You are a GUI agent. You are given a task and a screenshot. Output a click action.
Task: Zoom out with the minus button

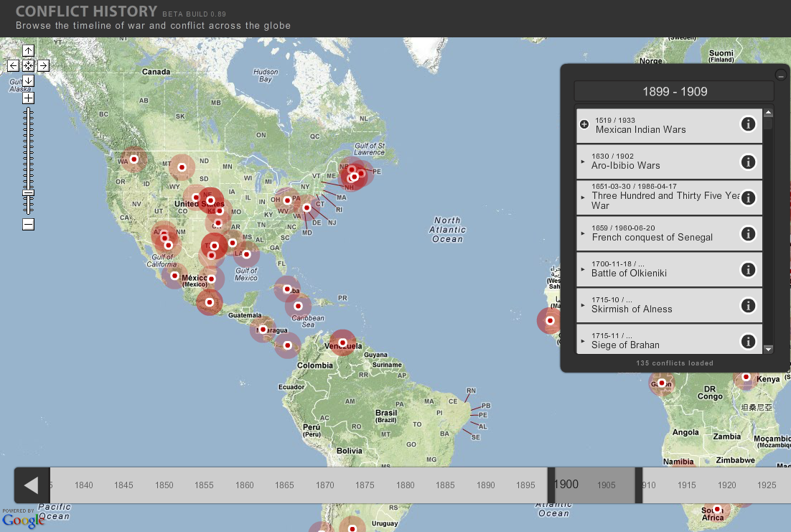click(x=28, y=224)
